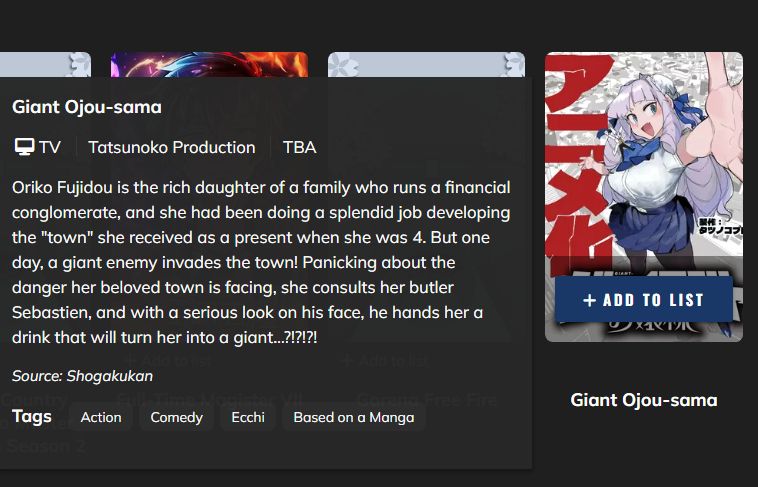Click the plus icon on Add to List
This screenshot has height=487, width=758.
(589, 300)
